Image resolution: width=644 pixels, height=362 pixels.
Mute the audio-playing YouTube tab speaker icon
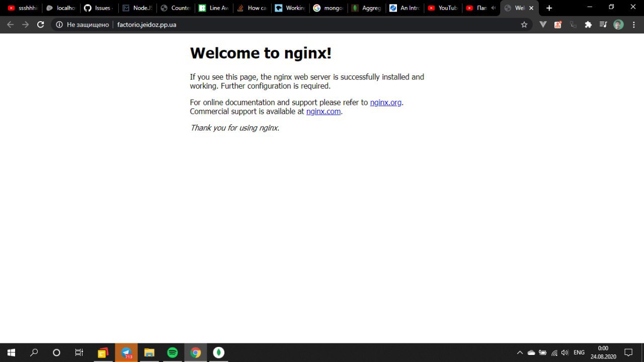click(493, 8)
